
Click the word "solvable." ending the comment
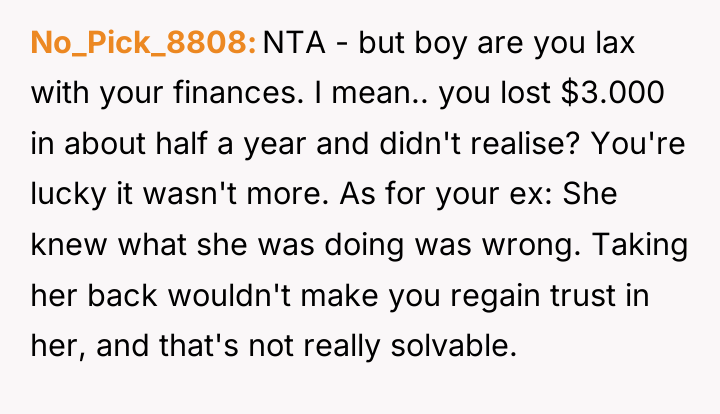point(454,345)
